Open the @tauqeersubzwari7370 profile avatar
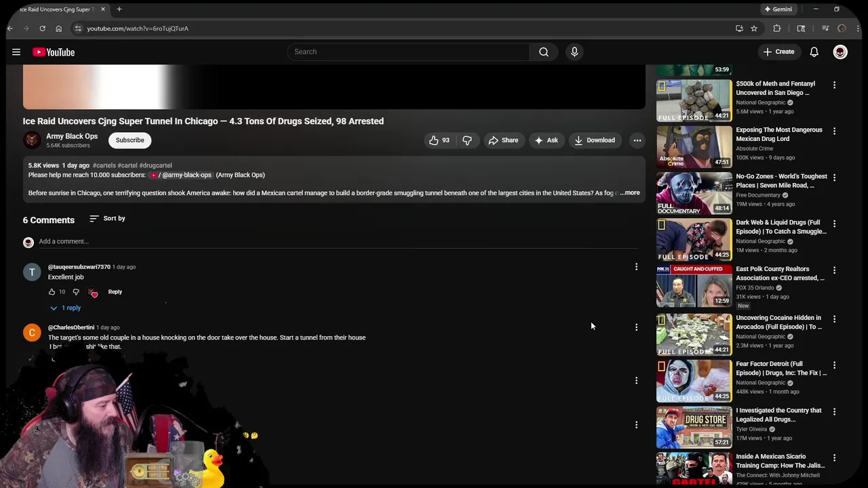This screenshot has height=488, width=868. pyautogui.click(x=32, y=272)
